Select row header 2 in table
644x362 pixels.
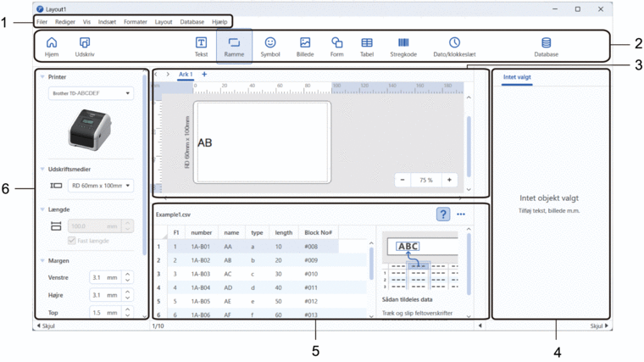click(x=158, y=260)
